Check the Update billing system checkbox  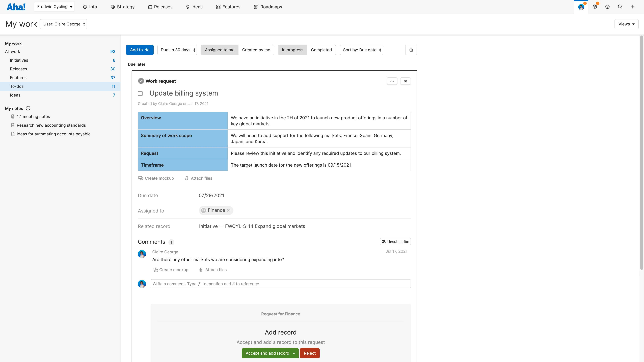click(140, 94)
